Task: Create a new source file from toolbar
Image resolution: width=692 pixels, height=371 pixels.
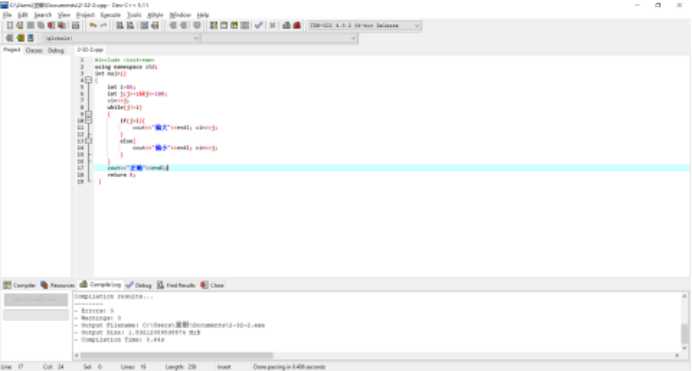Action: [x=10, y=26]
